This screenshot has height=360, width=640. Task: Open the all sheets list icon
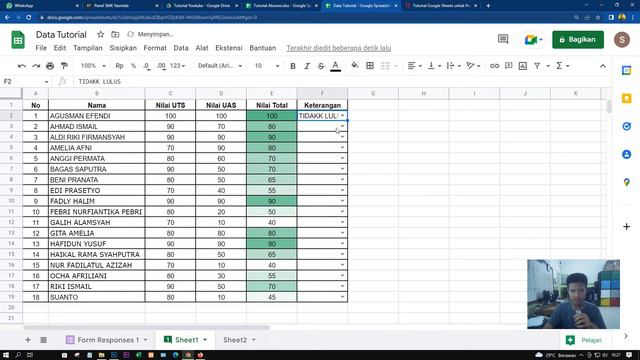click(x=43, y=340)
